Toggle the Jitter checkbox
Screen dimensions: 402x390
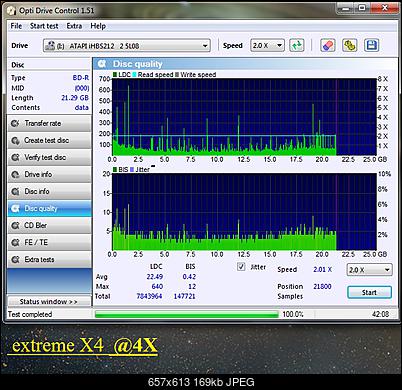(x=241, y=267)
